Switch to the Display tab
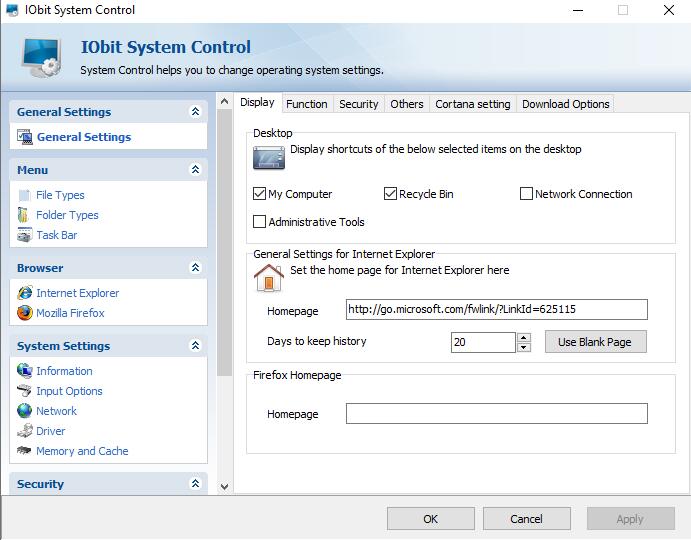The height and width of the screenshot is (540, 691). 257,102
